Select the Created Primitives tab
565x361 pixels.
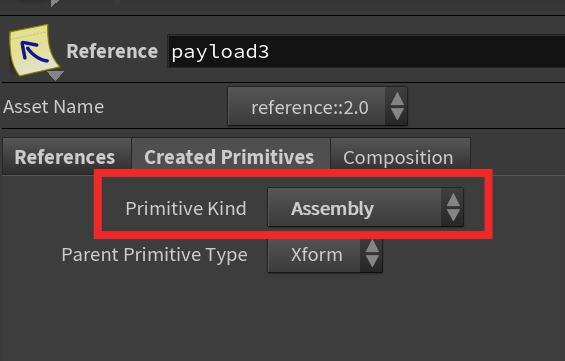click(x=230, y=157)
